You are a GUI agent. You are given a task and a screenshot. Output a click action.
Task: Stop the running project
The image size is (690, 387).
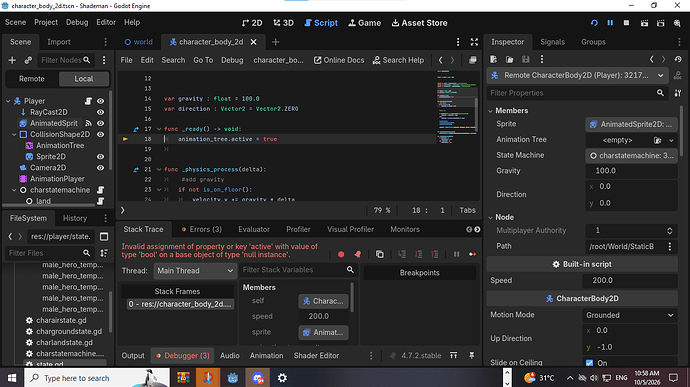pos(626,23)
